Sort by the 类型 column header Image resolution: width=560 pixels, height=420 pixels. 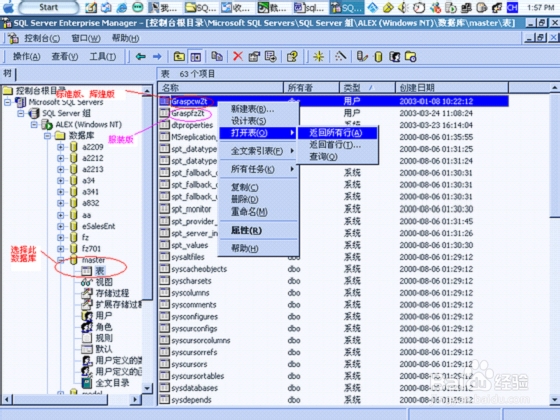coord(368,88)
